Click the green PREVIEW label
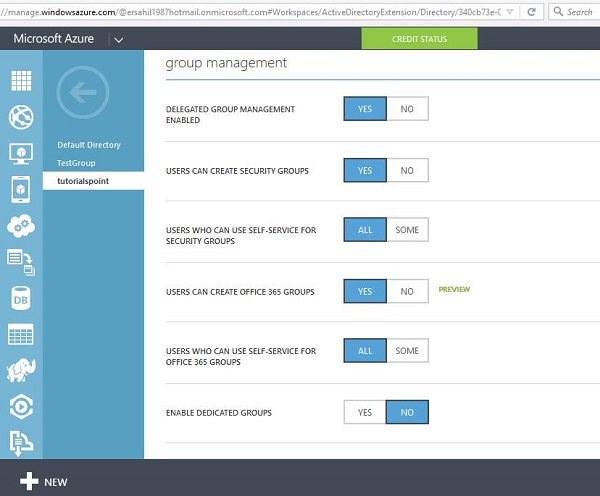 (x=454, y=289)
